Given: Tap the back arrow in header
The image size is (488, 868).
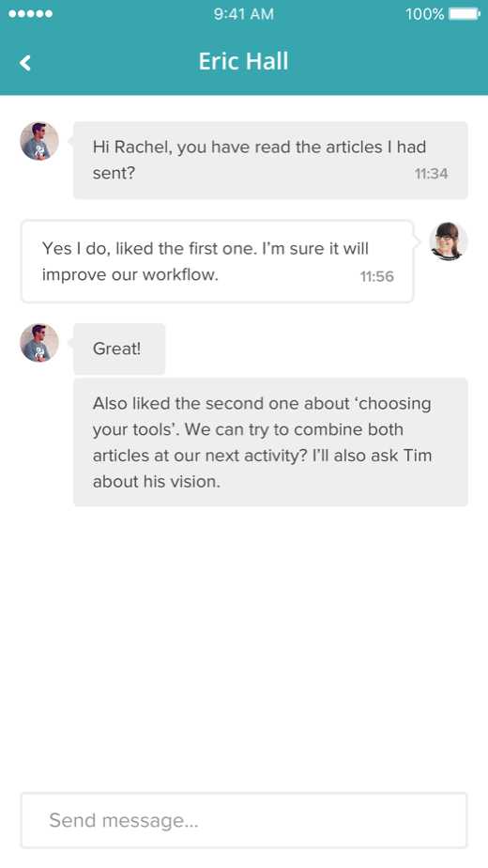Looking at the screenshot, I should click(x=25, y=63).
